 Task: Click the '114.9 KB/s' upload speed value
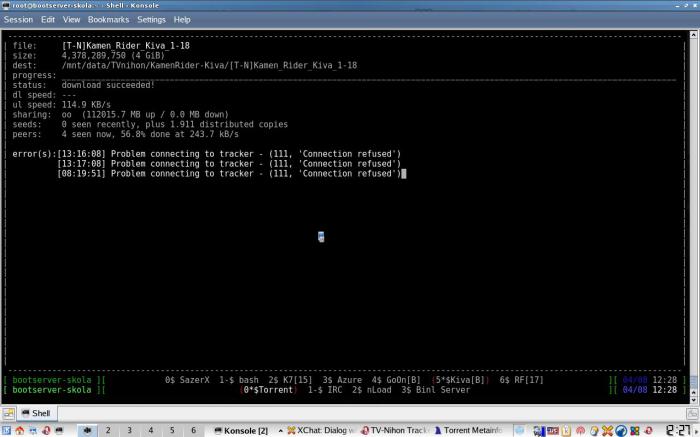[86, 104]
